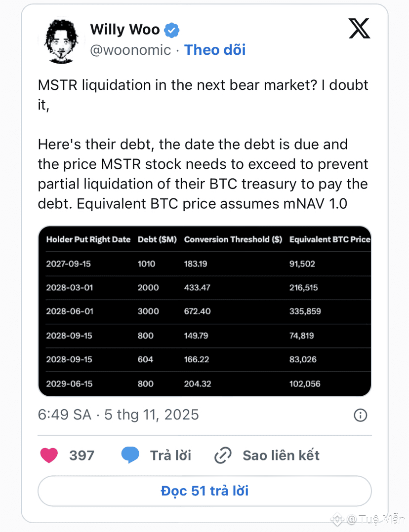Click the Sao liên kết label
Viewport: 409px width, 532px height.
pos(281,456)
